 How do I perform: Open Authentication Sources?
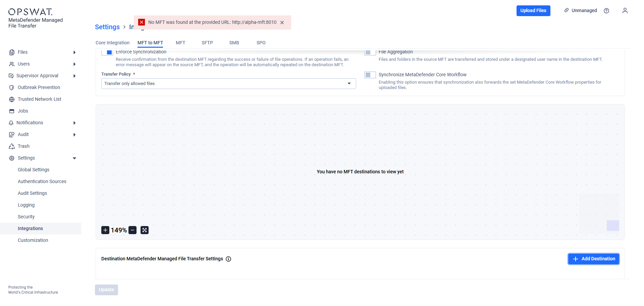pos(42,182)
